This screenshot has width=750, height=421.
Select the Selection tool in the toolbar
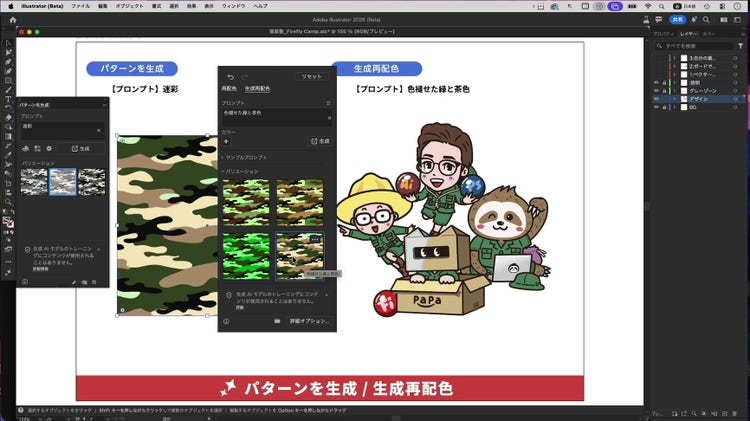point(8,44)
